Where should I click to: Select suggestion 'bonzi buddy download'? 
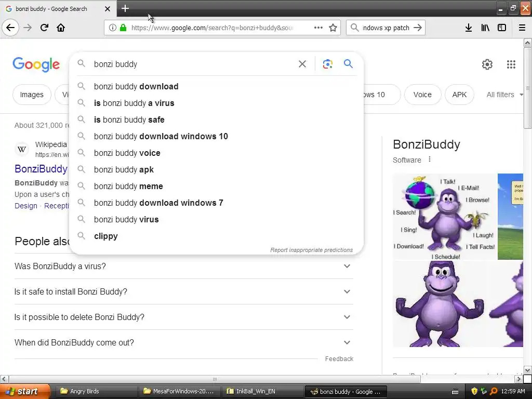click(x=216, y=87)
